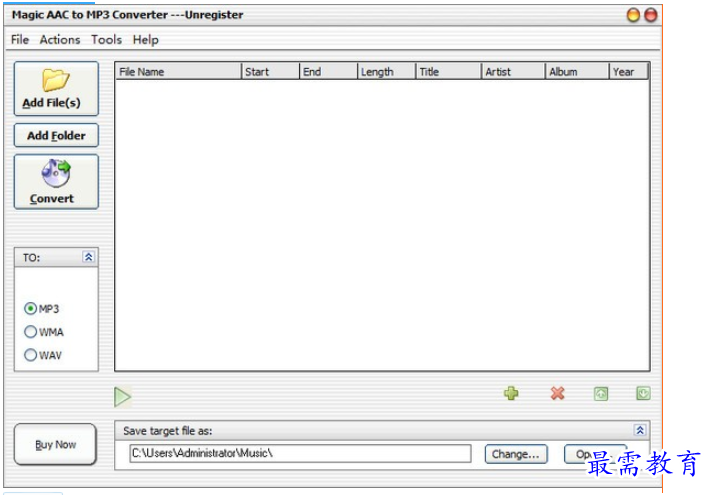
Task: Click the Length column header
Action: (387, 72)
